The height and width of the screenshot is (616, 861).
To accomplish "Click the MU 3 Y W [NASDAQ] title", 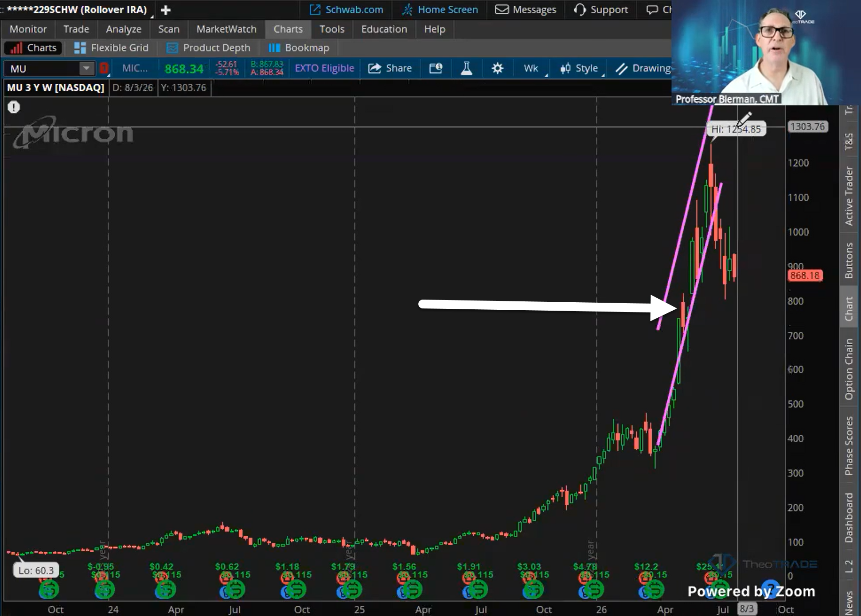I will 55,88.
